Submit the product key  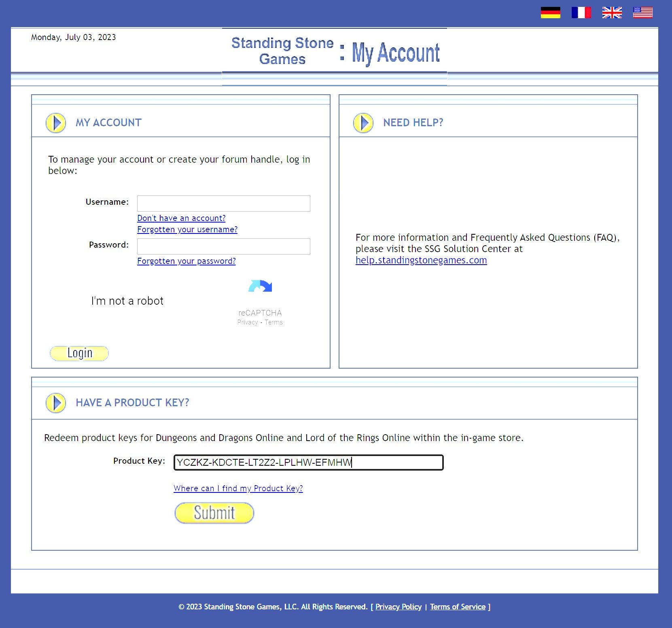coord(214,513)
